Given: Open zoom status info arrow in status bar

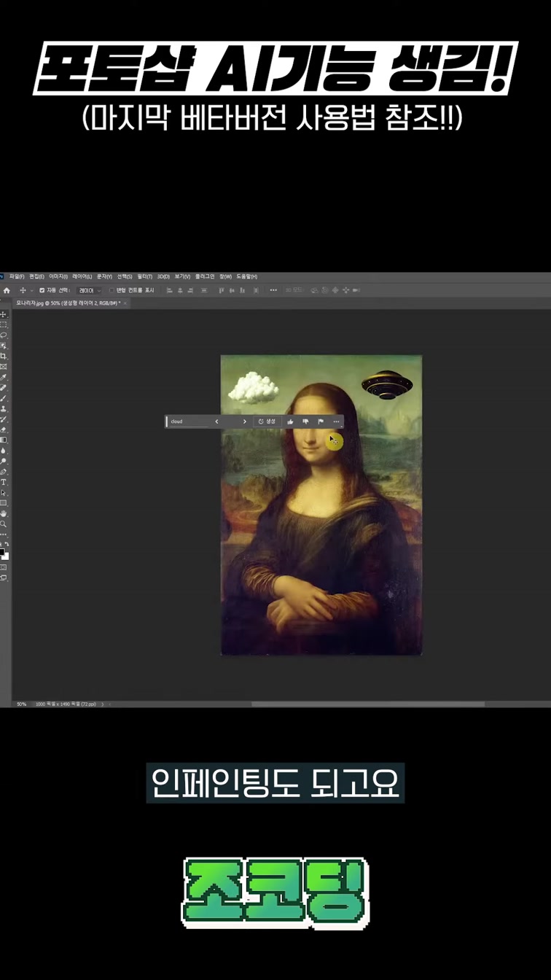Looking at the screenshot, I should click(103, 704).
